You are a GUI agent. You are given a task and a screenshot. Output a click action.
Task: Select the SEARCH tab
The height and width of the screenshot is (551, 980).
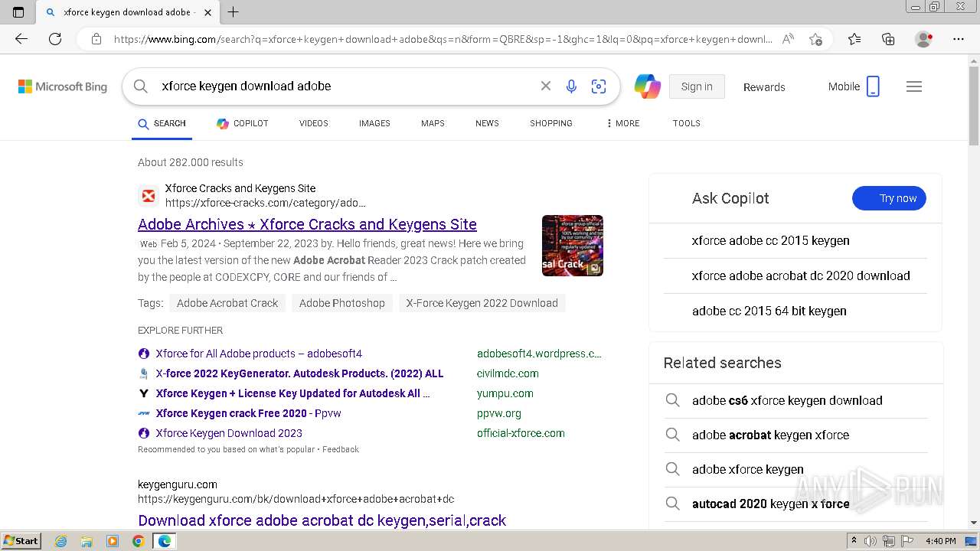tap(162, 123)
